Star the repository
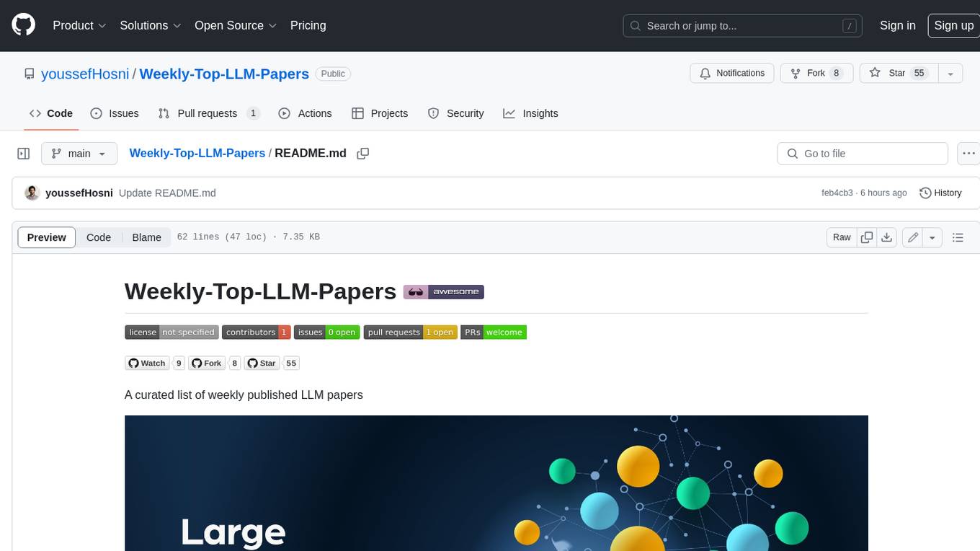The image size is (980, 551). tap(899, 74)
